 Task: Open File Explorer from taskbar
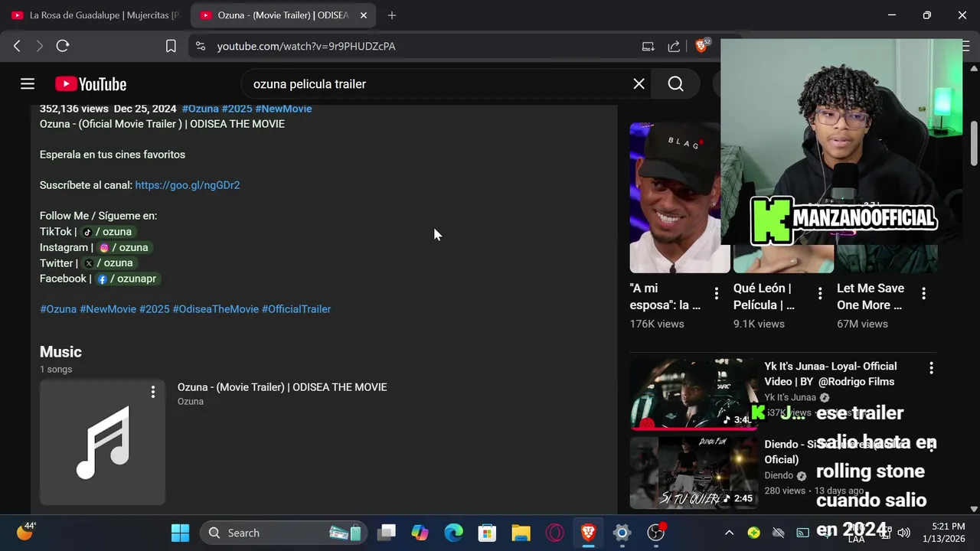coord(521,533)
